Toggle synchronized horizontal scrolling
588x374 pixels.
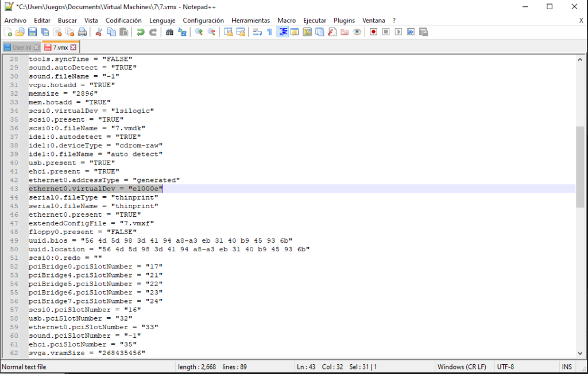pos(241,32)
